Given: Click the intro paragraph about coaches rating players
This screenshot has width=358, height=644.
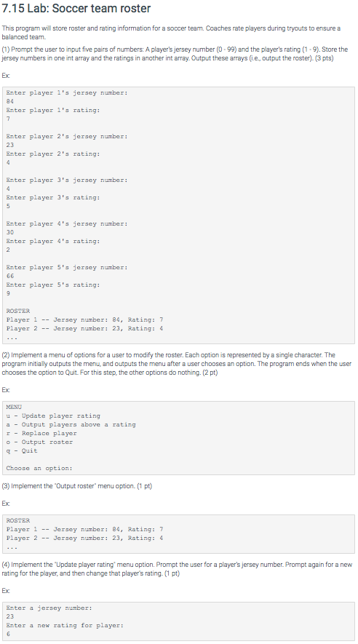Looking at the screenshot, I should click(x=171, y=32).
